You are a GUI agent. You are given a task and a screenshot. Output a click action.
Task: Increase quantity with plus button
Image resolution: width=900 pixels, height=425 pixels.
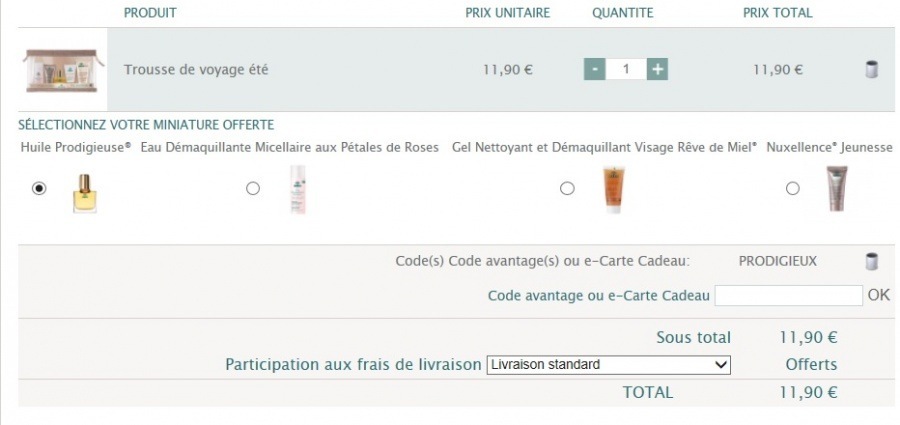657,69
